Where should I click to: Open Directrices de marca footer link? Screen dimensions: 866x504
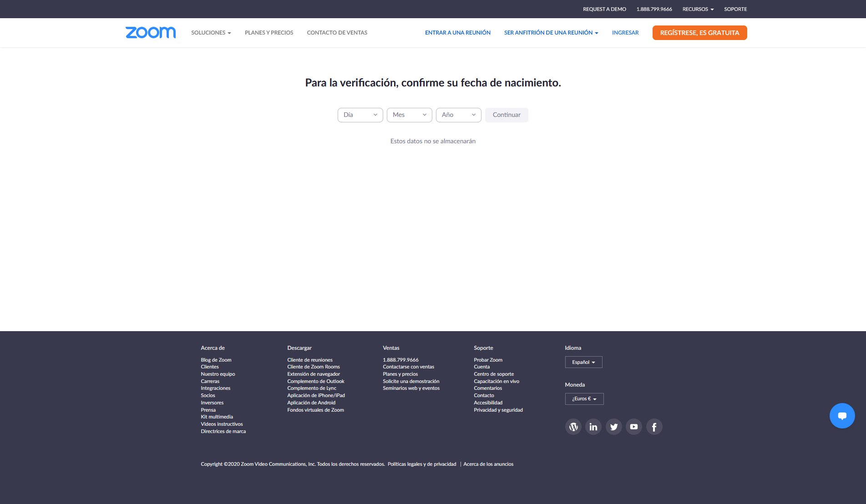(x=223, y=431)
